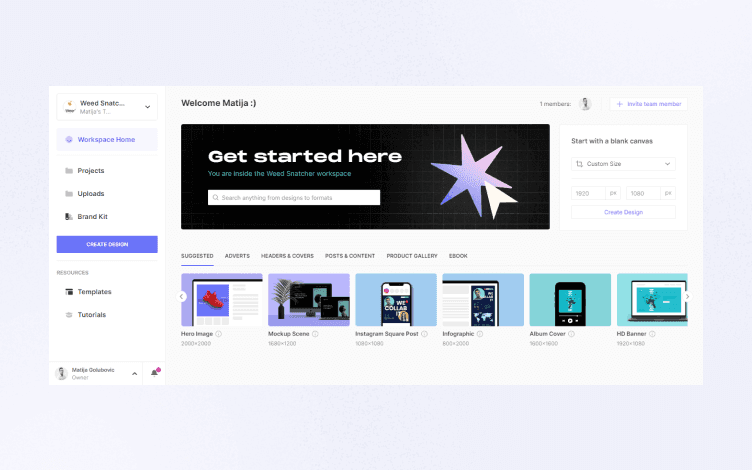The height and width of the screenshot is (470, 752).
Task: Expand the Weed Snatcher workspace switcher
Action: click(x=107, y=107)
